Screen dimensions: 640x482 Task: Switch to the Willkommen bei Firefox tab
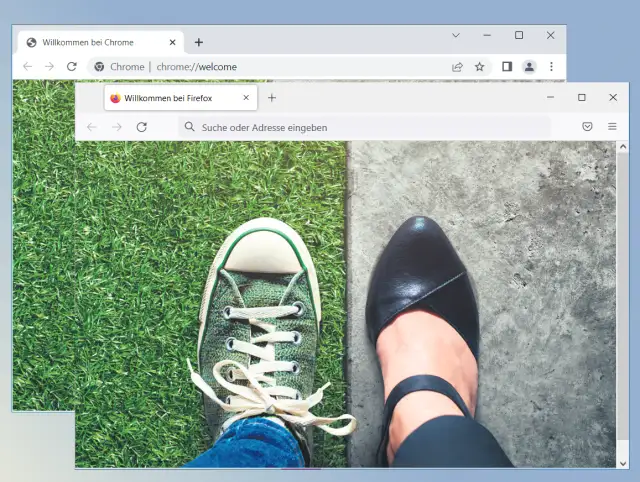tap(170, 98)
